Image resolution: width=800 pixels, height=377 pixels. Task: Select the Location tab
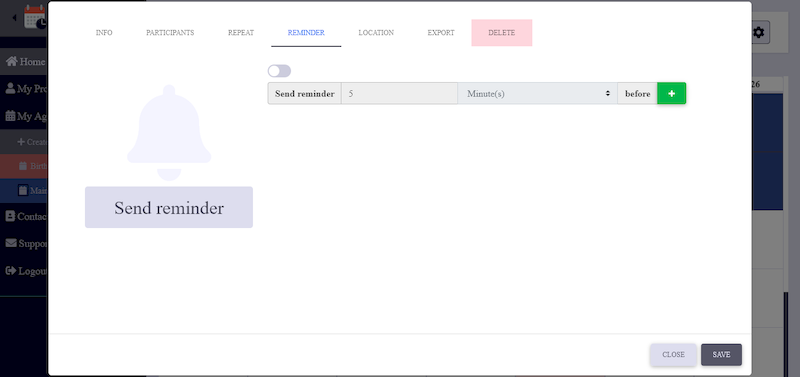click(x=376, y=33)
